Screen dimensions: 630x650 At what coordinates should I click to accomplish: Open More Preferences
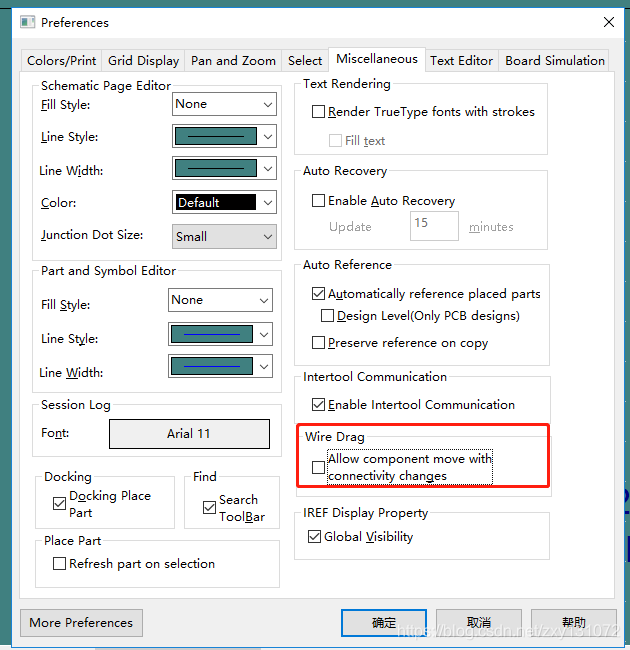[x=81, y=623]
